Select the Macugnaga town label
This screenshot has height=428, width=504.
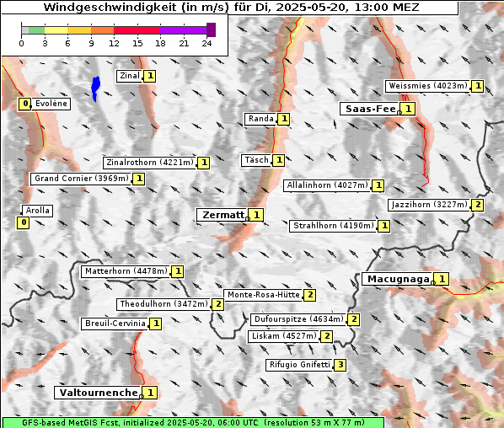click(398, 279)
